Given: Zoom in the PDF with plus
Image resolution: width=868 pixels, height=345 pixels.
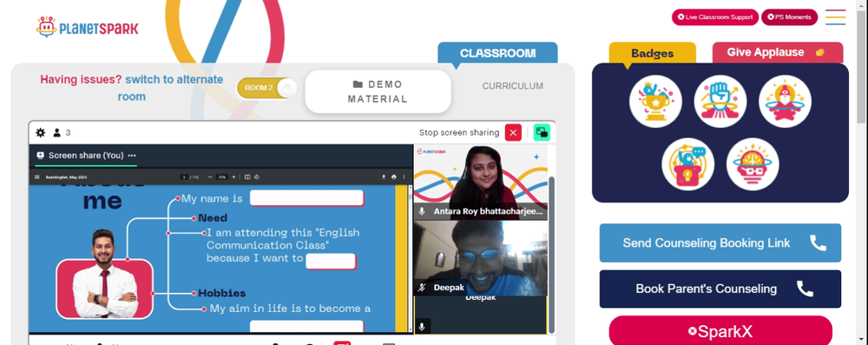Looking at the screenshot, I should pyautogui.click(x=233, y=177).
